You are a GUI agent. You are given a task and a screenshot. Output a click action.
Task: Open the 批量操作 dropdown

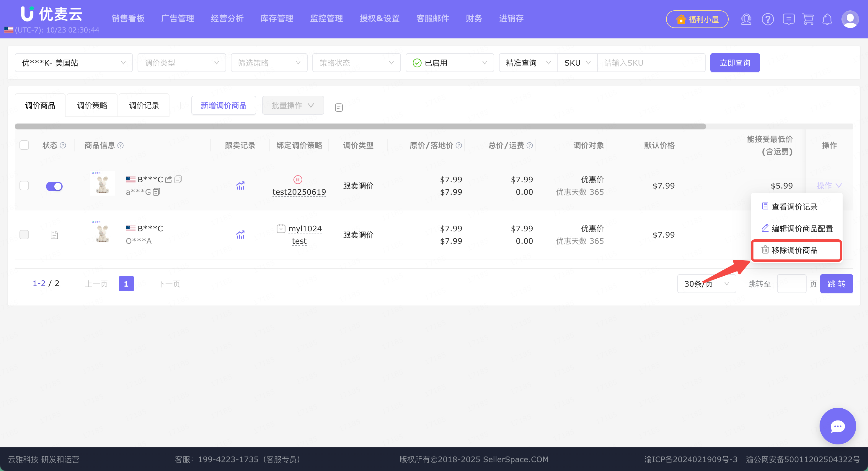click(293, 105)
